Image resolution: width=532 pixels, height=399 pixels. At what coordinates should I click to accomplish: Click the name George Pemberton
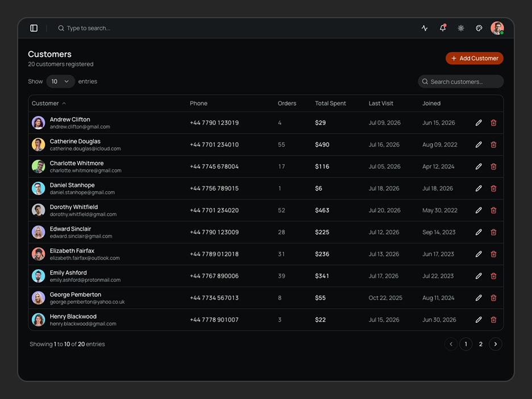pyautogui.click(x=76, y=294)
